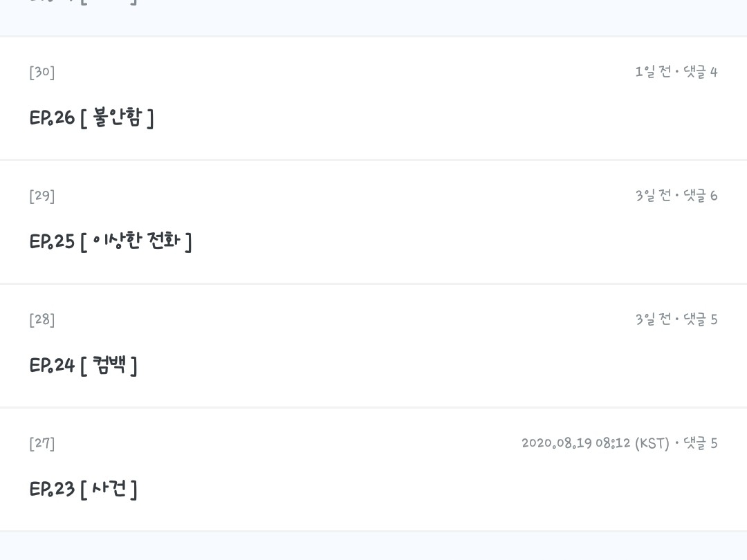747x560 pixels.
Task: Click the [30] index number
Action: (42, 73)
